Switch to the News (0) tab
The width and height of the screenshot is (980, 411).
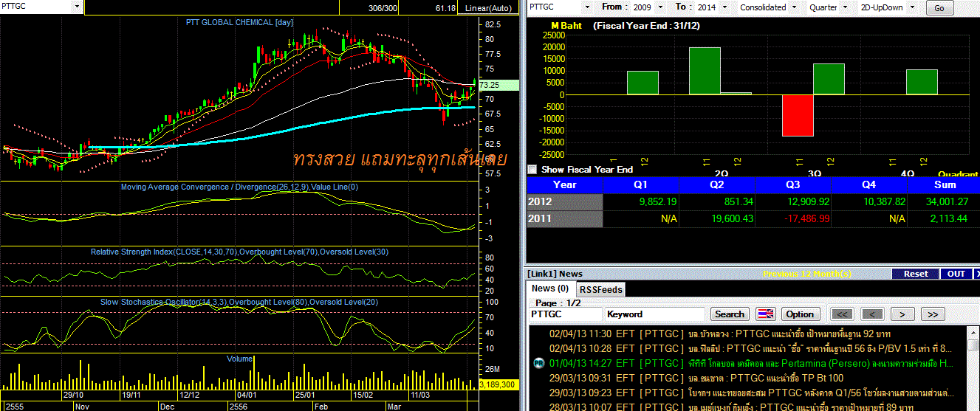click(x=550, y=289)
